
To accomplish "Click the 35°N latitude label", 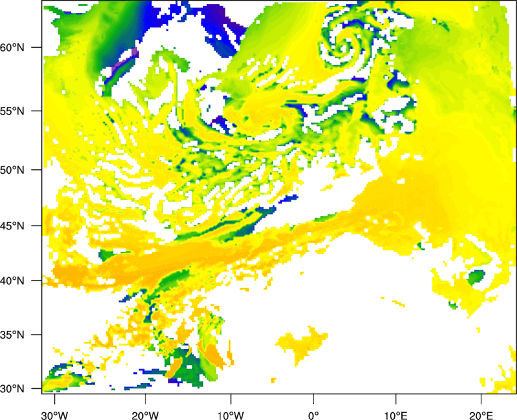I will click(x=12, y=335).
